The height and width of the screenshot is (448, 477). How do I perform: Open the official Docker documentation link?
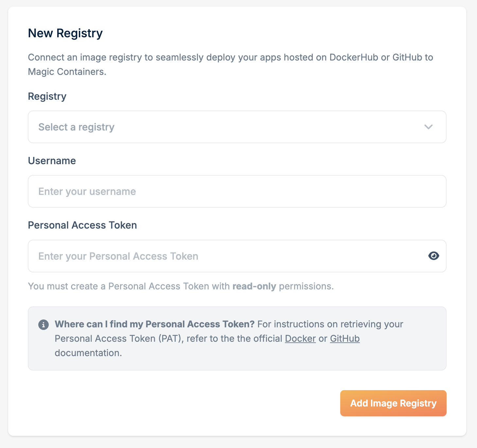point(300,338)
